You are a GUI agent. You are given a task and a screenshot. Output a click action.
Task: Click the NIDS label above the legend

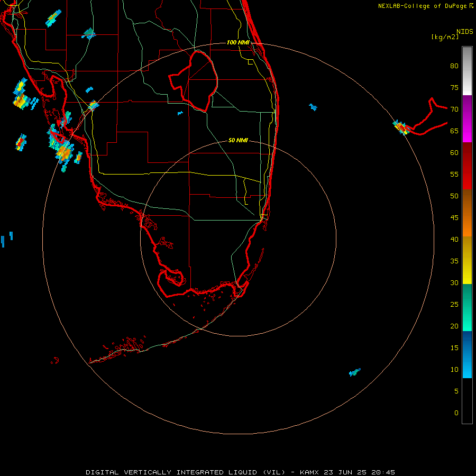pyautogui.click(x=464, y=31)
